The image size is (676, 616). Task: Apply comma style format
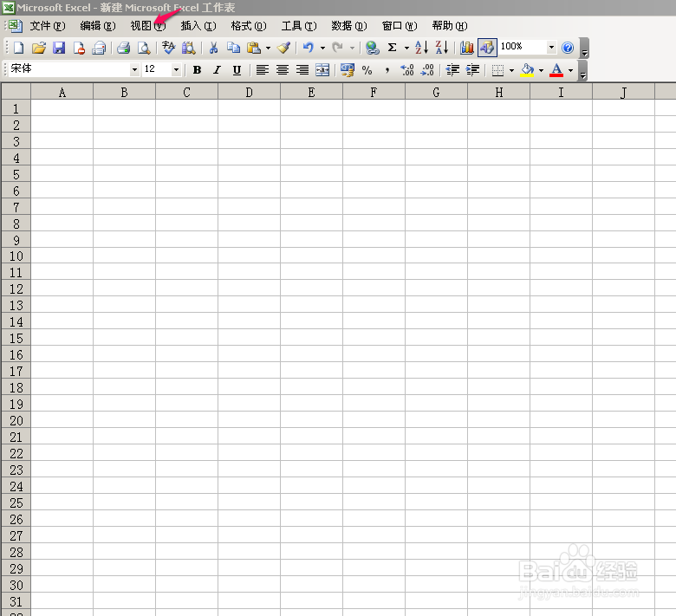pos(387,70)
